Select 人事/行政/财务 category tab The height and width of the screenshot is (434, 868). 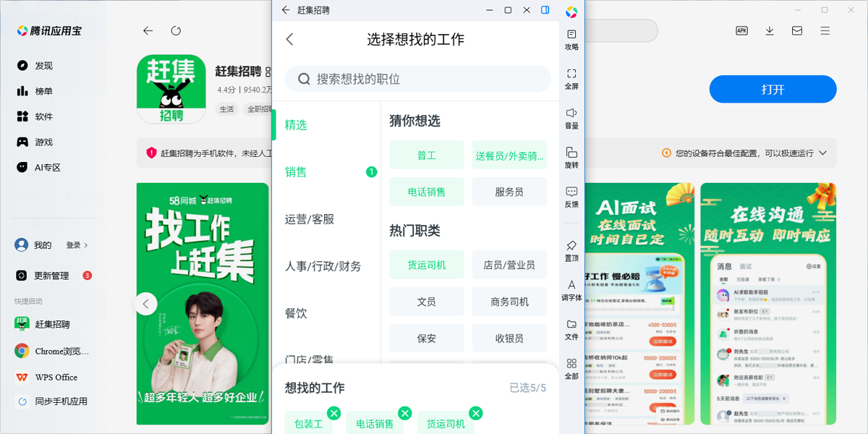323,266
